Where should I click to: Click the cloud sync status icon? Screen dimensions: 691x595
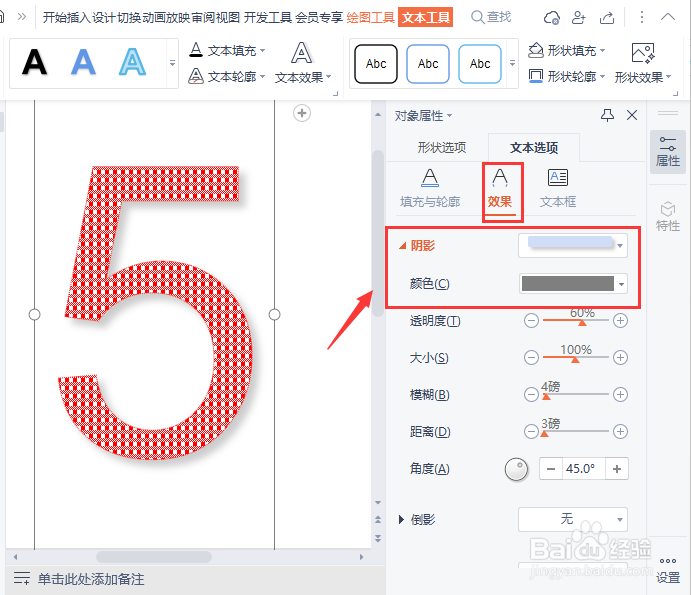click(x=551, y=18)
